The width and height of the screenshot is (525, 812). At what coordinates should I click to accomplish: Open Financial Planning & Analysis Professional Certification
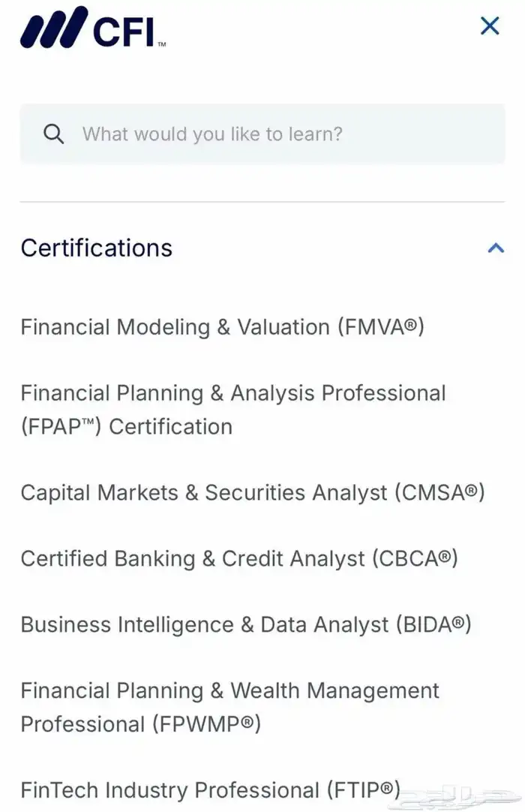click(233, 410)
